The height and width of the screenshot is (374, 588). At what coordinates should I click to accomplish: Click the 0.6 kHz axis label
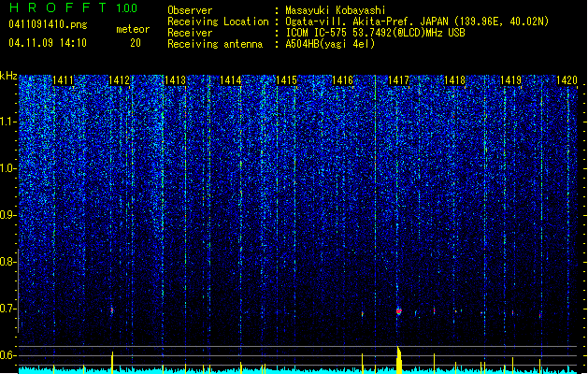click(x=8, y=355)
